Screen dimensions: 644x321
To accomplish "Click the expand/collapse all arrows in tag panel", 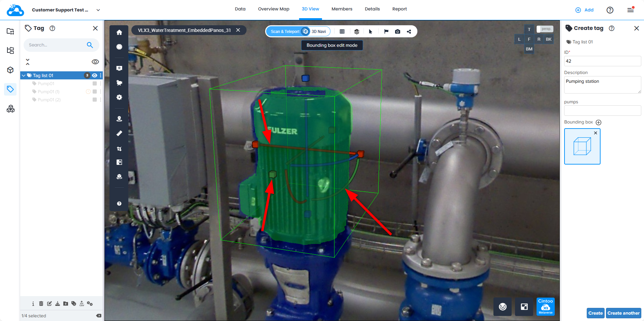I will point(28,62).
